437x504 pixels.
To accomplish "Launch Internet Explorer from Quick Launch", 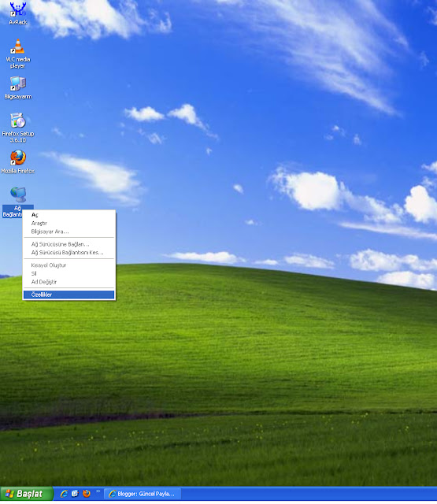I will click(65, 494).
